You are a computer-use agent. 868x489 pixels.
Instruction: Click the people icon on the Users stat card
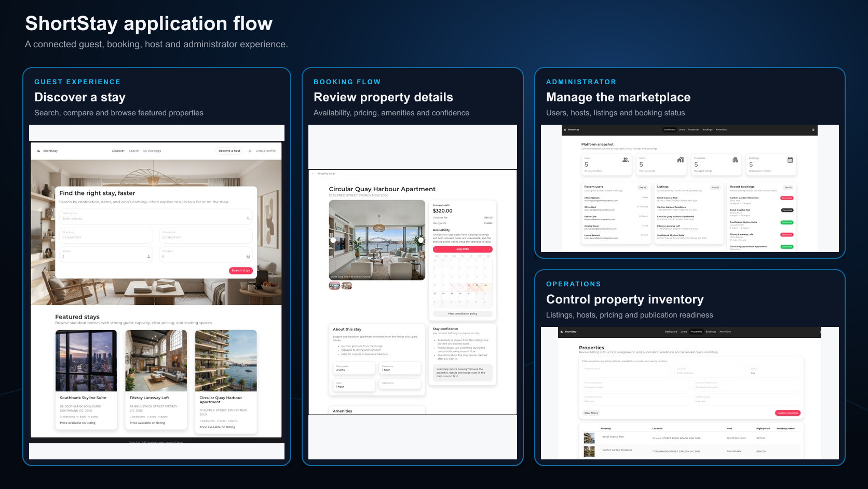pos(626,160)
